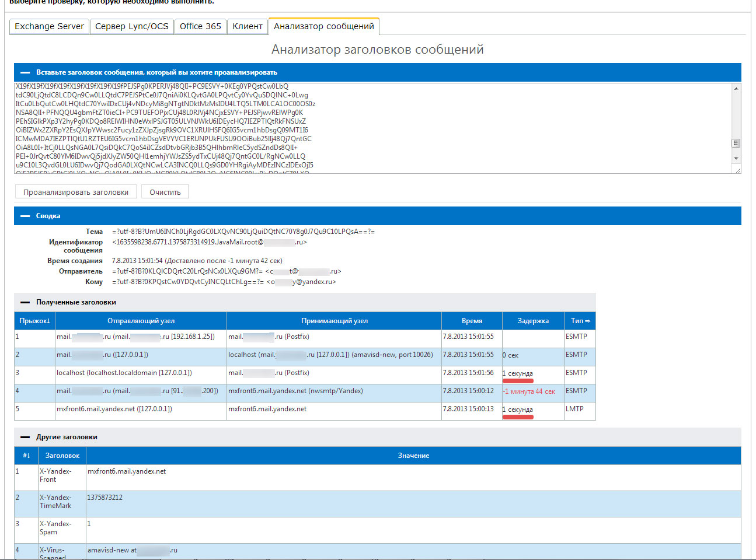Viewport: 756px width, 560px height.
Task: Click the header text area scrollbar thumb
Action: (x=736, y=143)
